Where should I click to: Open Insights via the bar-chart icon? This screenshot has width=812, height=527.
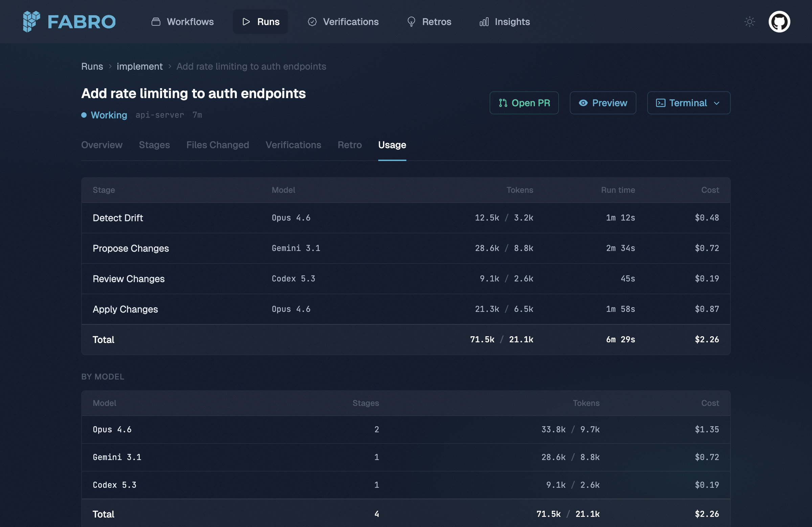coord(484,22)
